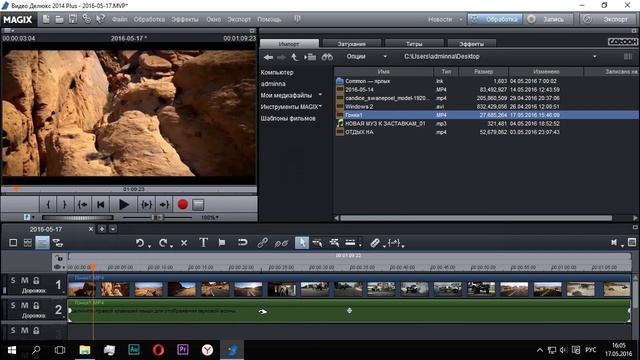Switch to timeline mode view
Image resolution: width=640 pixels, height=360 pixels.
pos(42,243)
